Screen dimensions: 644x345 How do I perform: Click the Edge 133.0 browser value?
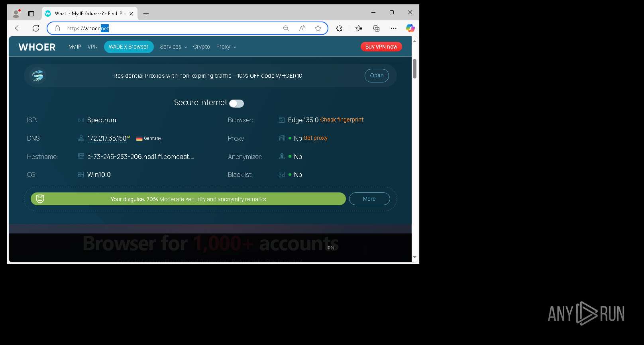[303, 120]
